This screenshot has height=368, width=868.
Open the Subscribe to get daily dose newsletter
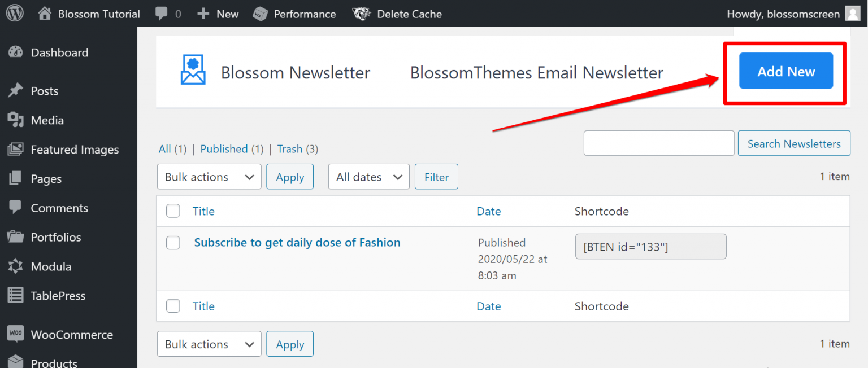click(297, 242)
